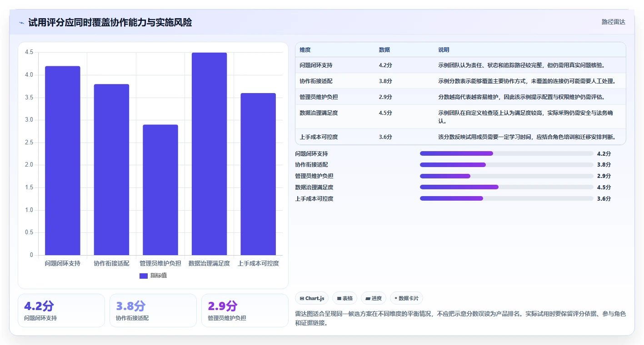
Task: Click the 说明 column header
Action: [x=444, y=50]
